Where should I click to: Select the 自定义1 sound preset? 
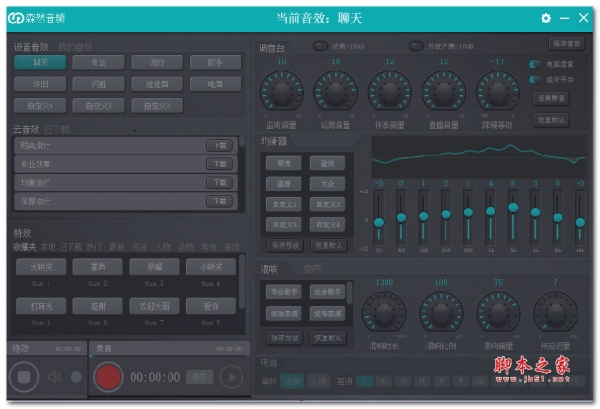pyautogui.click(x=40, y=106)
